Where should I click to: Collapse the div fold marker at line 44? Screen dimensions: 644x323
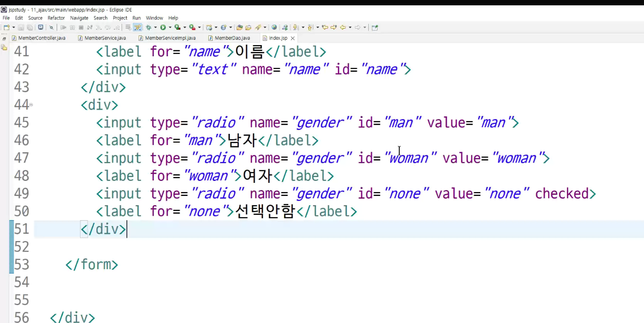coord(31,104)
